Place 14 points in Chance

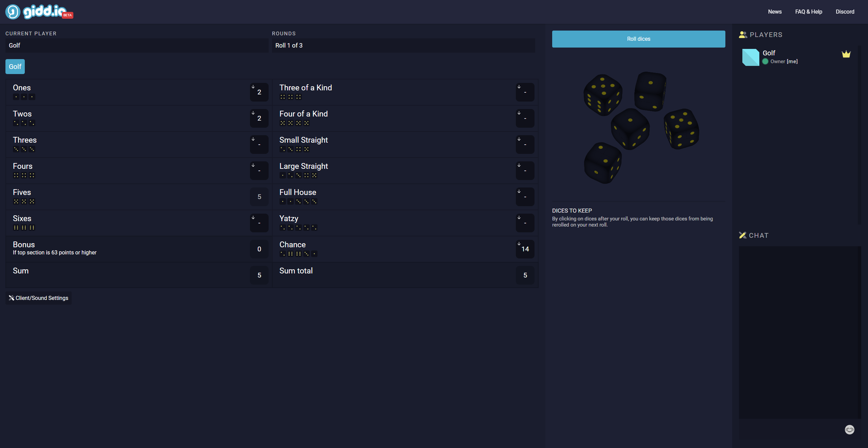coord(525,249)
